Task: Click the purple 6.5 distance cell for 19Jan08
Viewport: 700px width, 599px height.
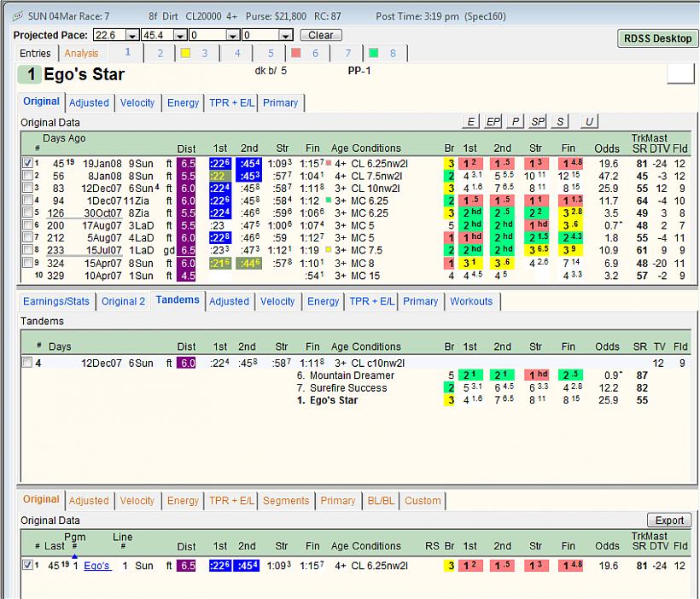Action: tap(187, 163)
